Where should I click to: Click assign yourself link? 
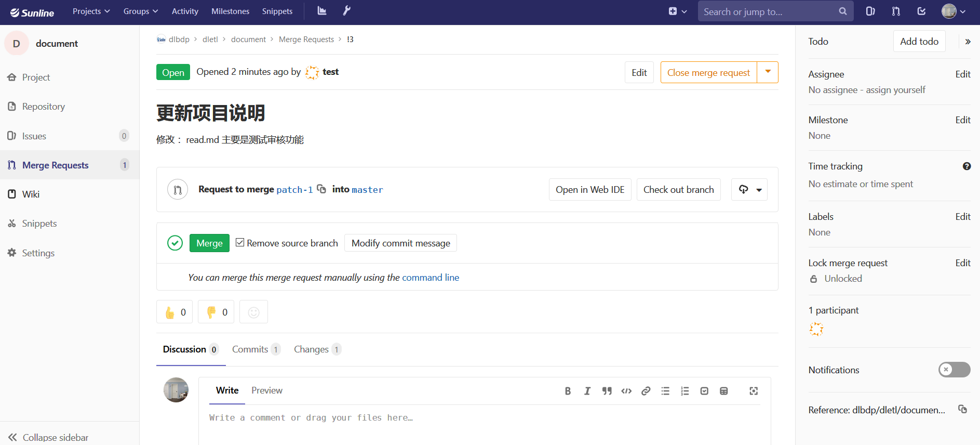coord(895,90)
